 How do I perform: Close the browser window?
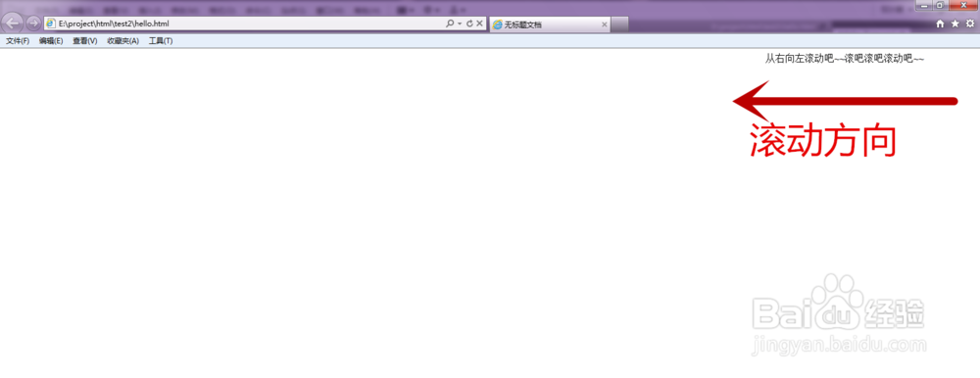point(963,5)
